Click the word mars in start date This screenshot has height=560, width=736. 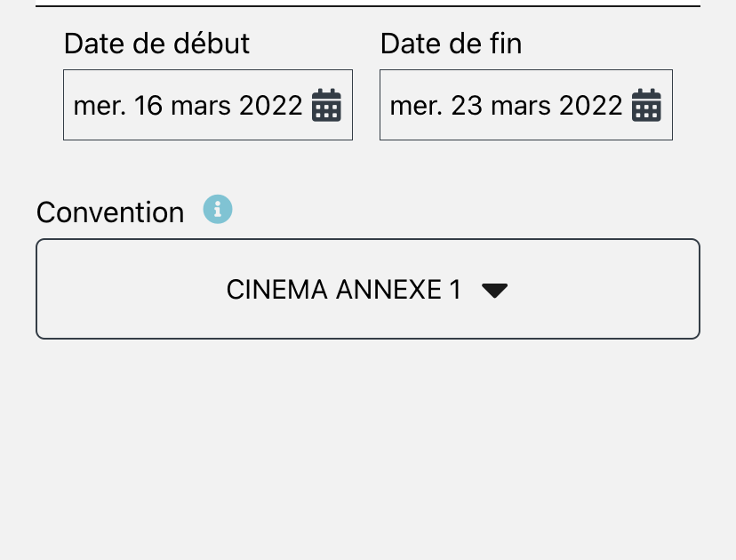pos(201,107)
